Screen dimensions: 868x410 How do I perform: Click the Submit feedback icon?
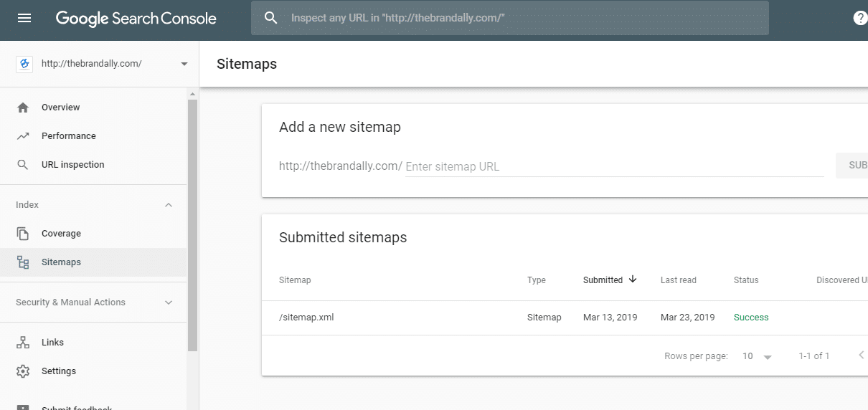23,406
